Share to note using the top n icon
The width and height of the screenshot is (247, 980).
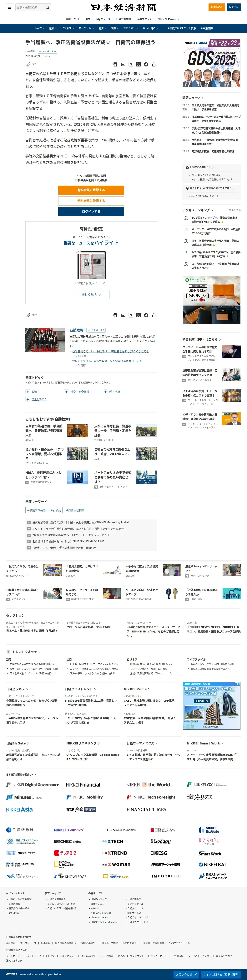click(131, 64)
